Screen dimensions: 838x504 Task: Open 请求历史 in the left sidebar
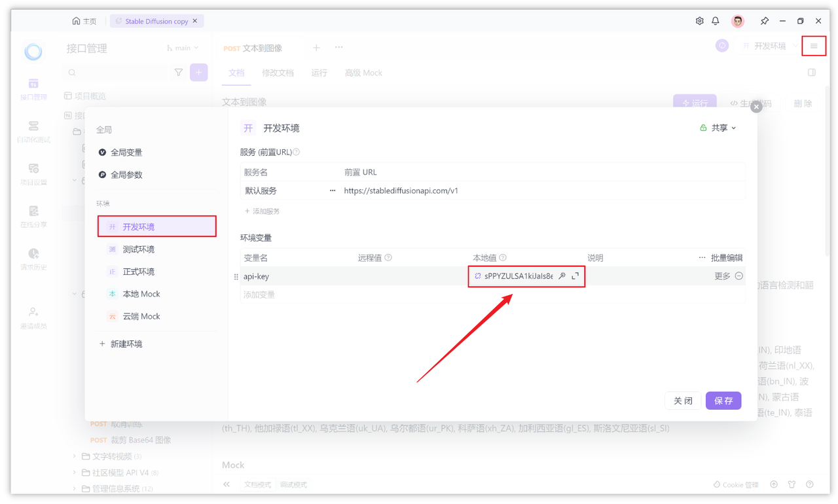(33, 260)
